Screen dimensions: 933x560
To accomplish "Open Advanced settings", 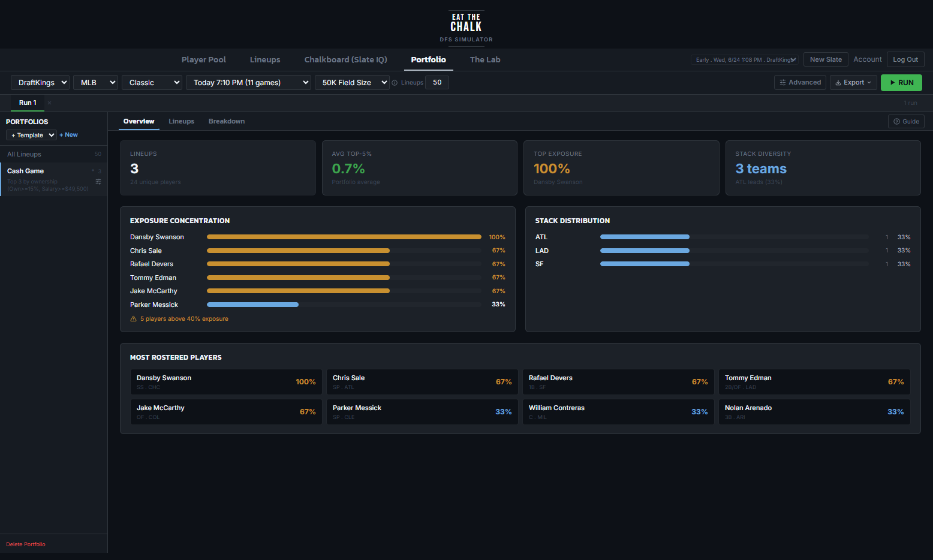I will [800, 83].
